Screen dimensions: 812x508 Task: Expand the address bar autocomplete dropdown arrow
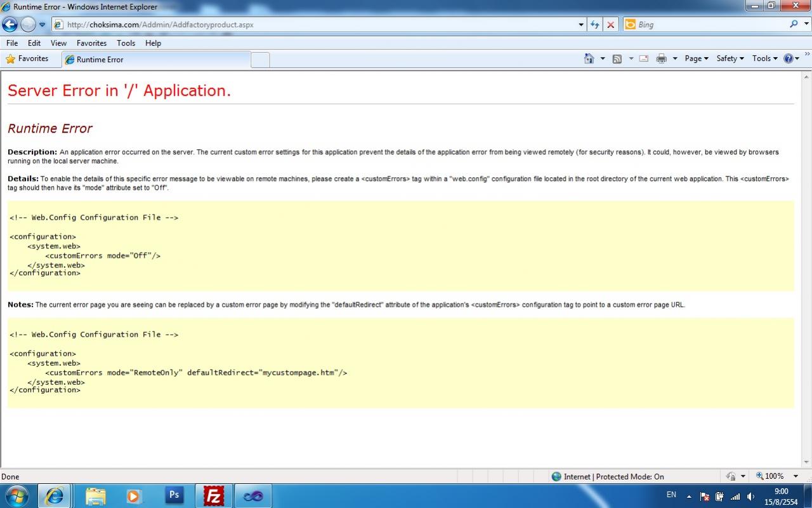click(582, 25)
